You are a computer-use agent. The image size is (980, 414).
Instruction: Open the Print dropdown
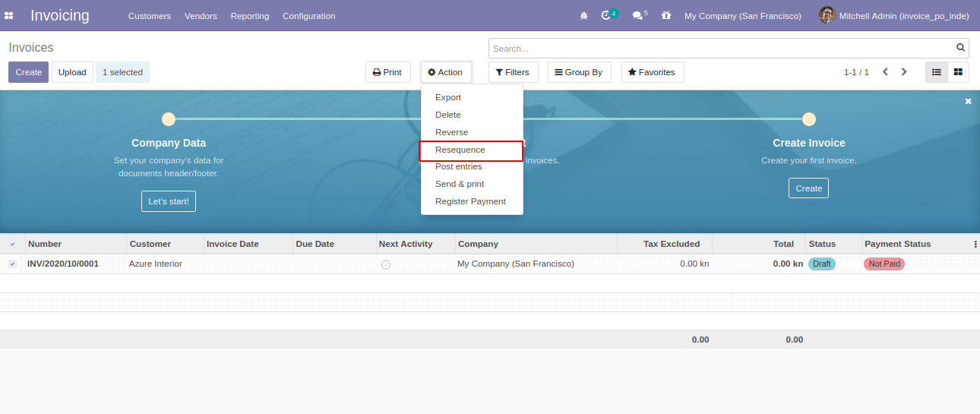pos(387,72)
